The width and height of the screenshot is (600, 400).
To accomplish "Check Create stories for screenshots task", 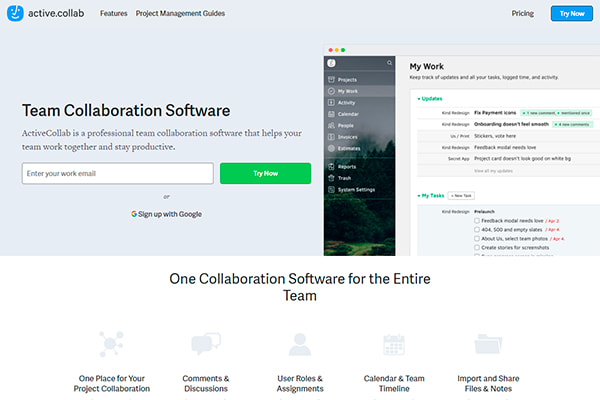I will [477, 248].
